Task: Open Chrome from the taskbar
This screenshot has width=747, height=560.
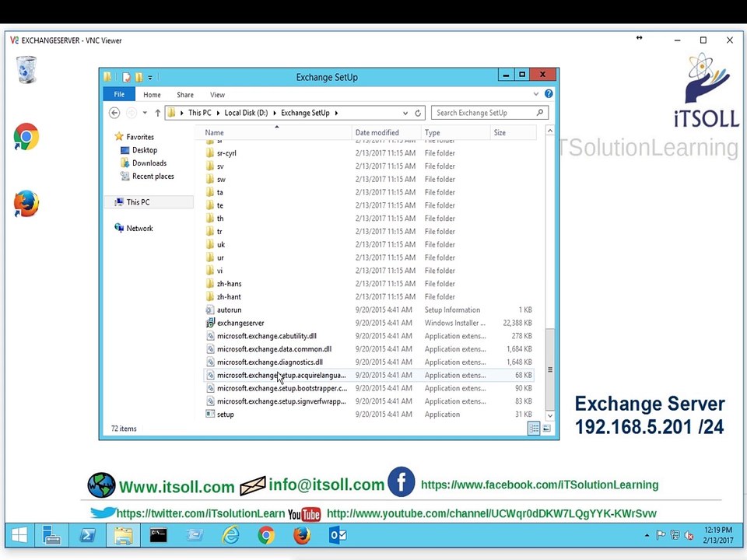Action: tap(266, 535)
